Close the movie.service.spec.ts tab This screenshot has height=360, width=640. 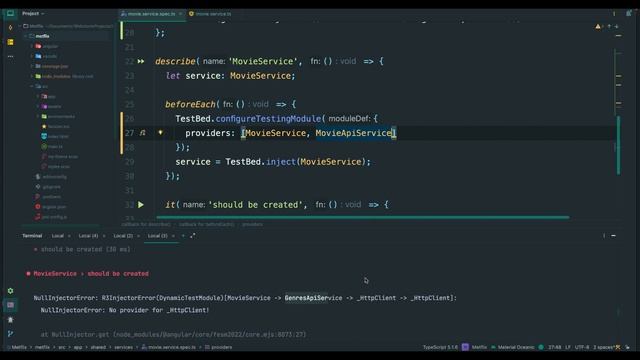pos(180,13)
